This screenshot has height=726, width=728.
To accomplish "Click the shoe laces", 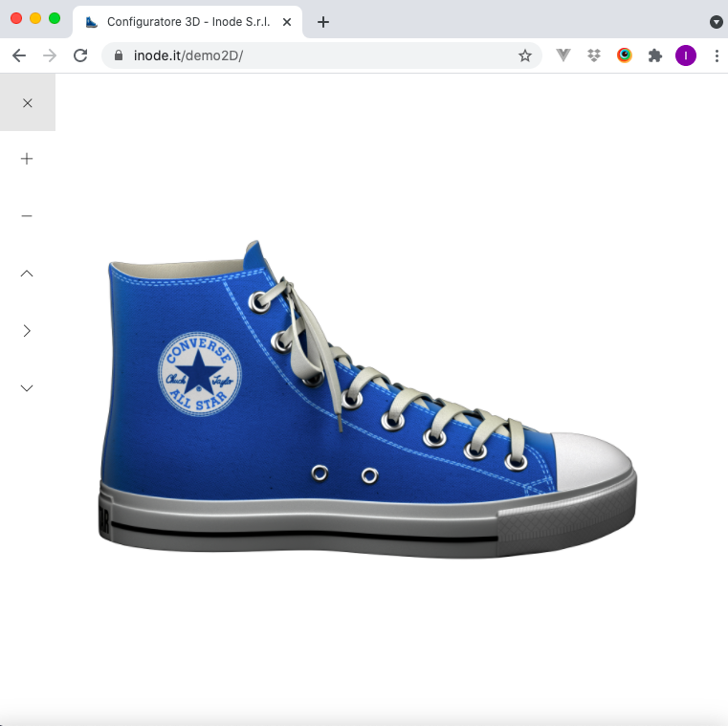I will pyautogui.click(x=316, y=343).
